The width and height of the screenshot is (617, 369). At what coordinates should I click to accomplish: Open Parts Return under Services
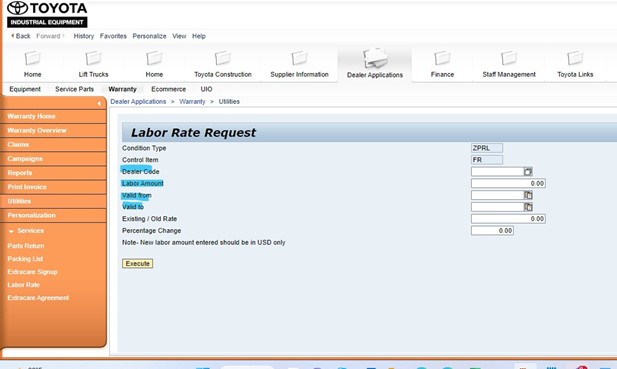tap(26, 246)
